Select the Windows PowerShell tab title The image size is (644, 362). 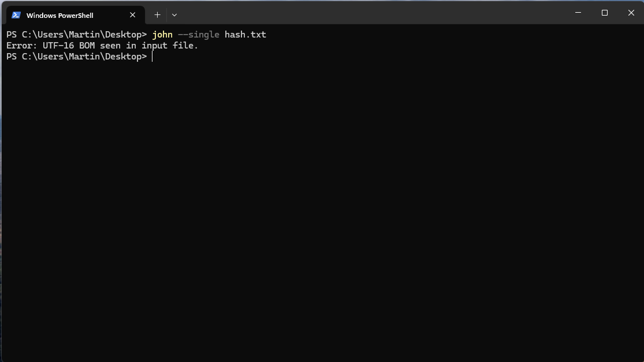tap(60, 15)
